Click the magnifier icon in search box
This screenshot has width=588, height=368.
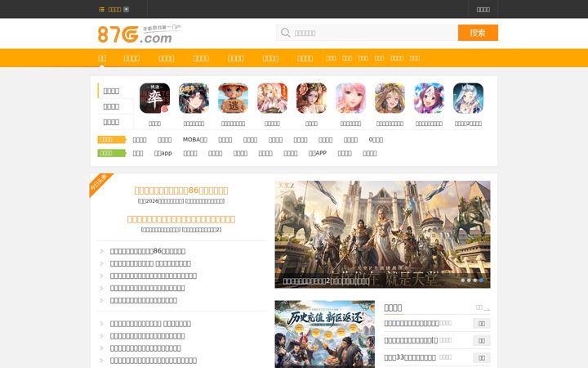click(x=285, y=33)
